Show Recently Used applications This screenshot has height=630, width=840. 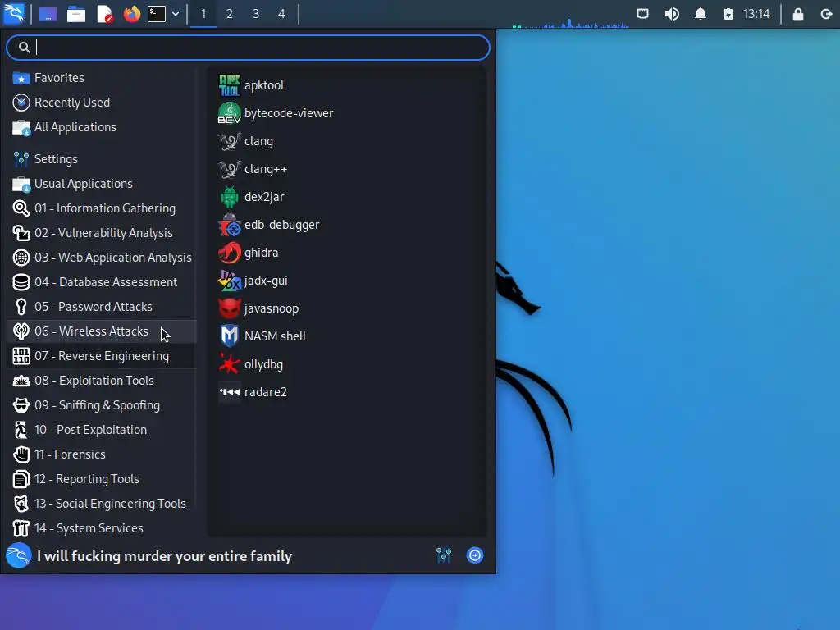102,103
